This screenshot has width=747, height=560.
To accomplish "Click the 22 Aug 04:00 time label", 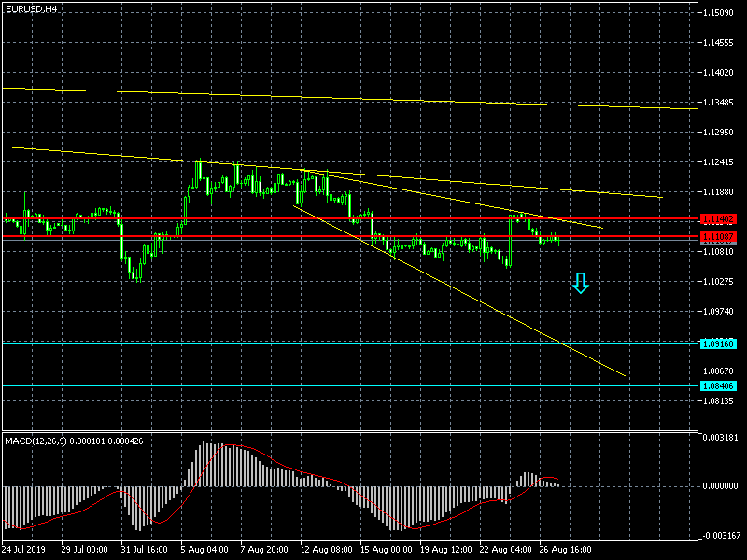I will (506, 550).
